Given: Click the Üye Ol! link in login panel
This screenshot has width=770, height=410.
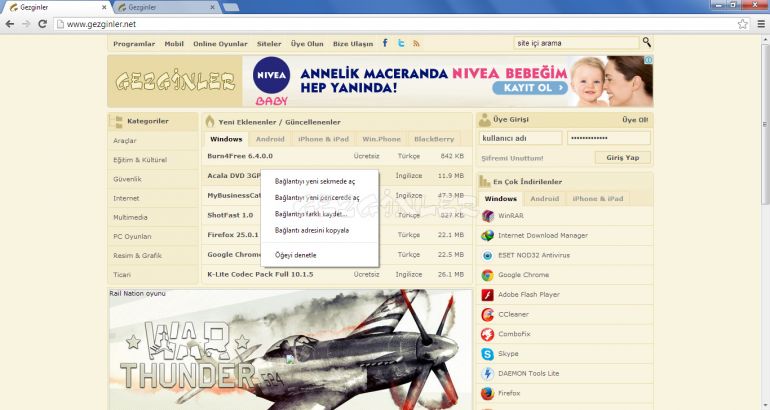Looking at the screenshot, I should [635, 120].
